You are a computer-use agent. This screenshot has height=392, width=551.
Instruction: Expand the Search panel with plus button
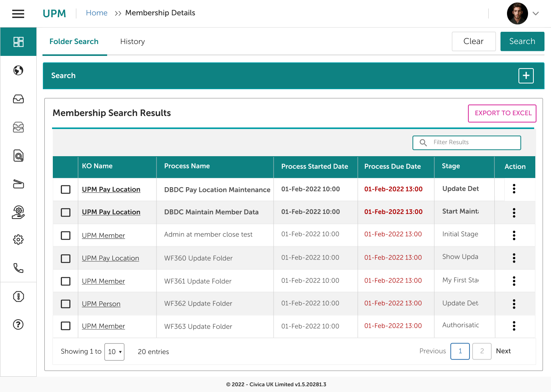[x=526, y=76]
